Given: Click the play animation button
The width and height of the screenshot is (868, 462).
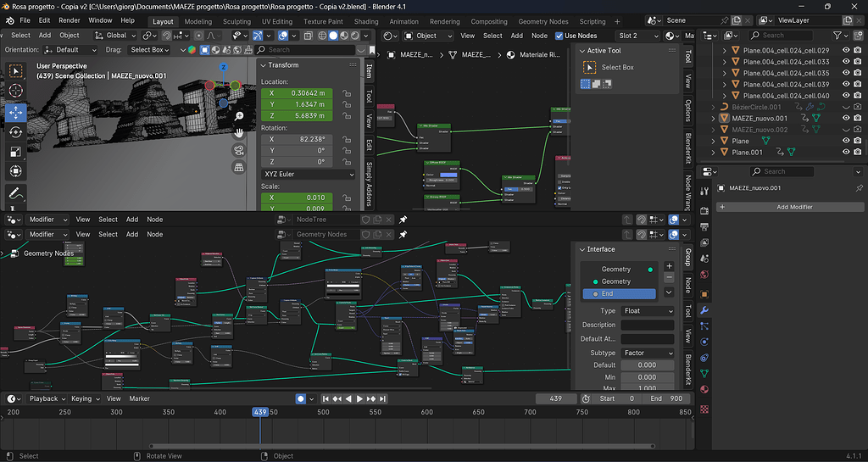Looking at the screenshot, I should pos(359,398).
